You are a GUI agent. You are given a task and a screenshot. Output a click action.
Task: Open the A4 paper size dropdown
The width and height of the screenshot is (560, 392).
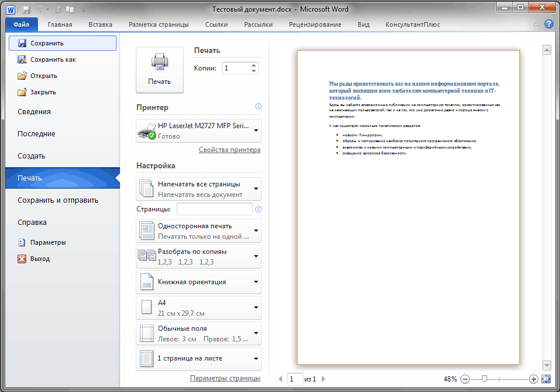coord(199,308)
